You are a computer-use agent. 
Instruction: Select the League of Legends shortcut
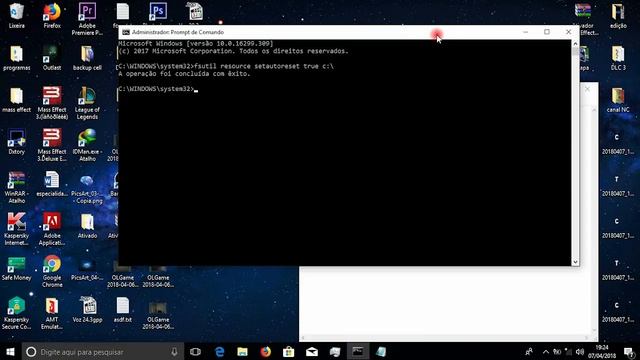tap(87, 103)
